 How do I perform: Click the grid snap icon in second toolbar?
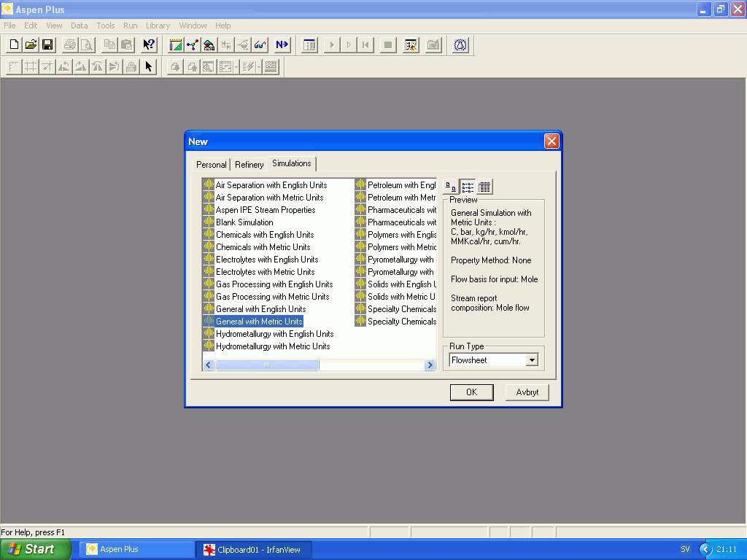point(31,66)
